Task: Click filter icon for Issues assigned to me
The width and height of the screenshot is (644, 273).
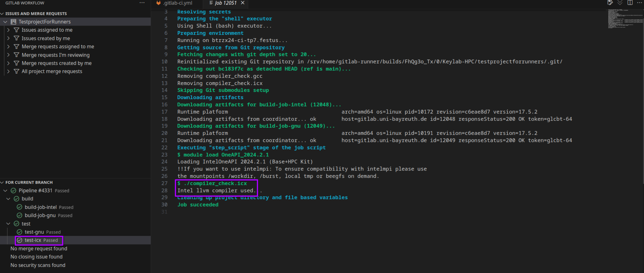Action: click(x=16, y=30)
